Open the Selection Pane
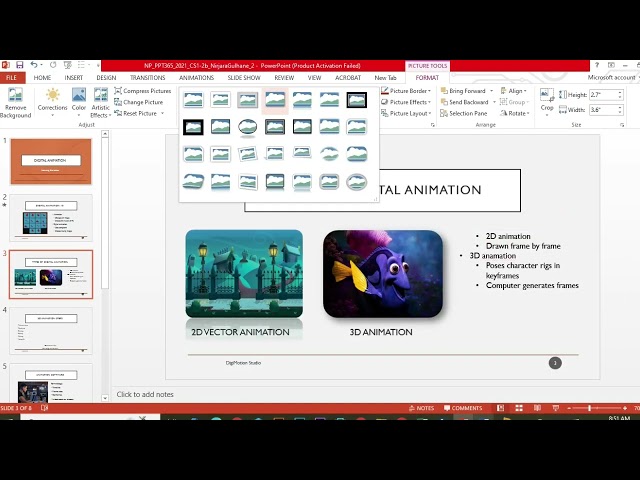 pos(464,113)
